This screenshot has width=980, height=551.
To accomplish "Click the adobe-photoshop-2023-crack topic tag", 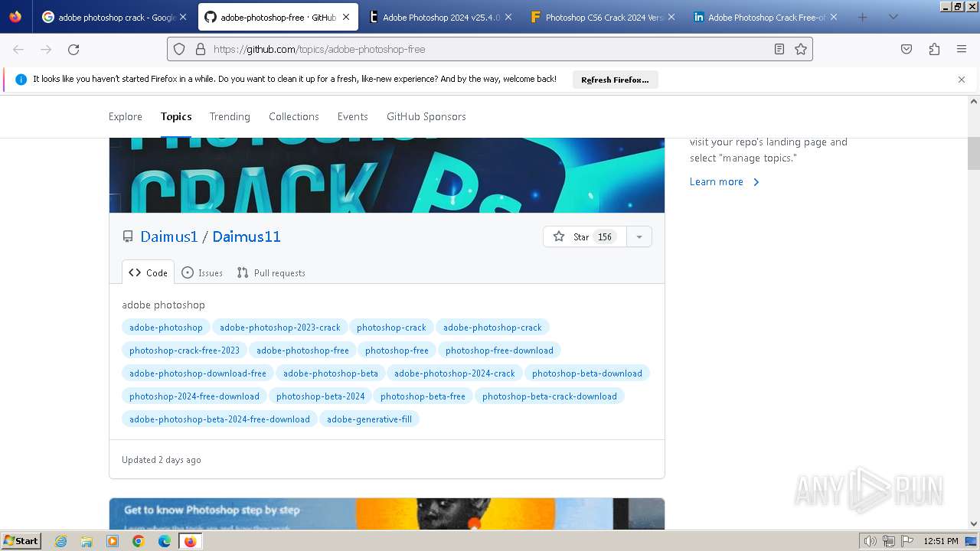I will point(280,328).
